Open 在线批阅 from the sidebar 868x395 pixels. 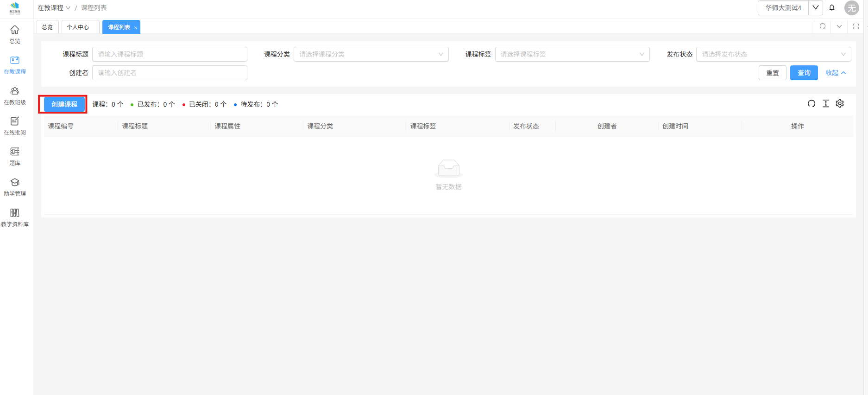pos(15,126)
